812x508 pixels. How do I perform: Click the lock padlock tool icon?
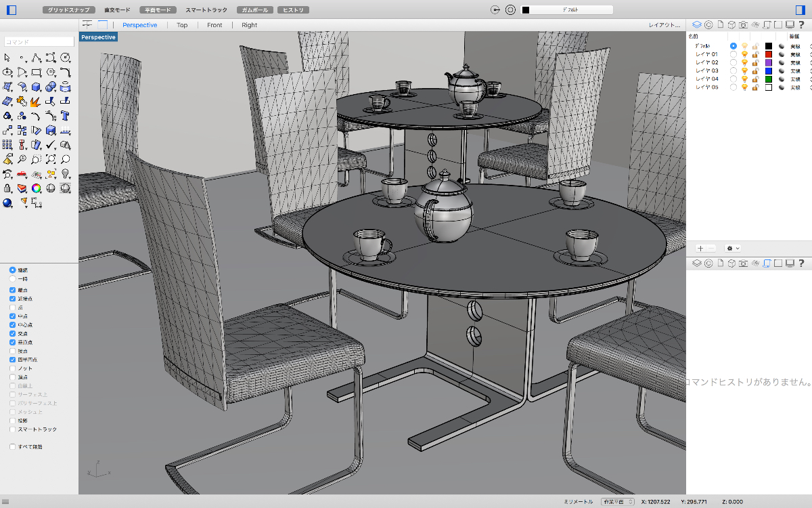pyautogui.click(x=7, y=188)
